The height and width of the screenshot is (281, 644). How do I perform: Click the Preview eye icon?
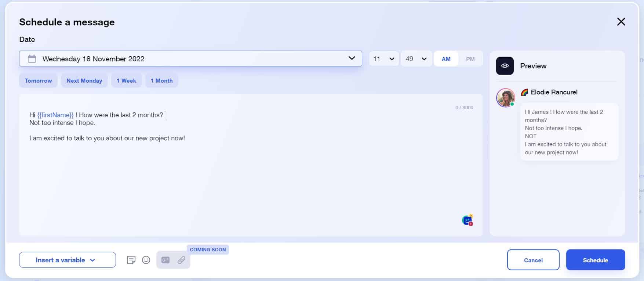pos(505,66)
